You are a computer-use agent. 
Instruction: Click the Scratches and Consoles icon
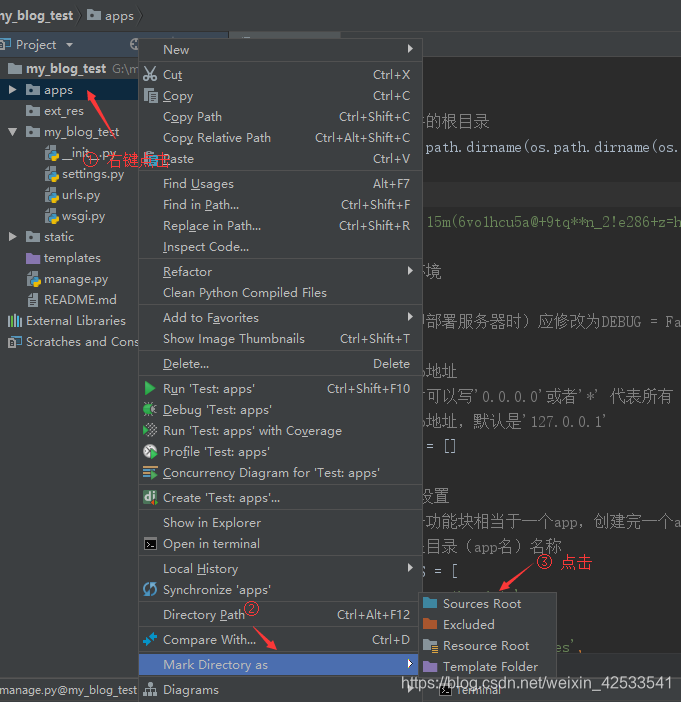15,342
